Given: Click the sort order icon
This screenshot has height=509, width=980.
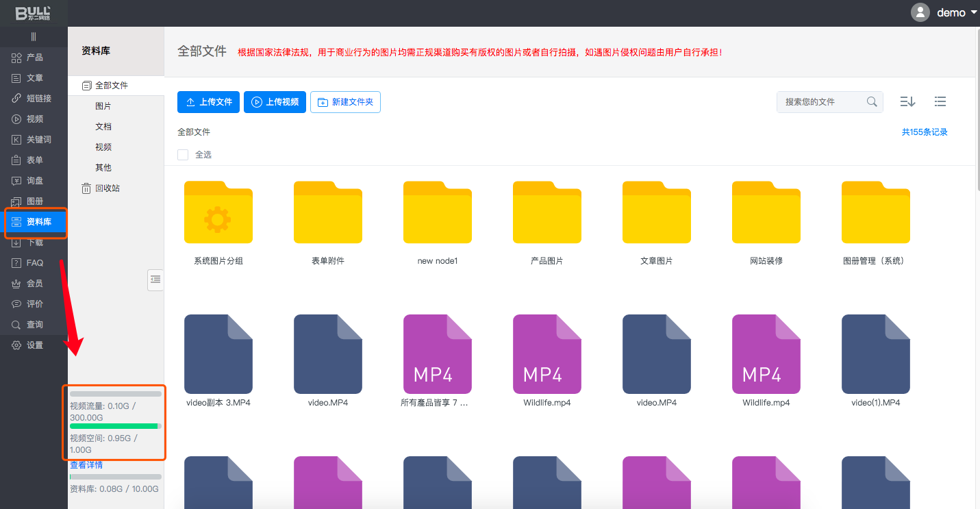Looking at the screenshot, I should (907, 101).
